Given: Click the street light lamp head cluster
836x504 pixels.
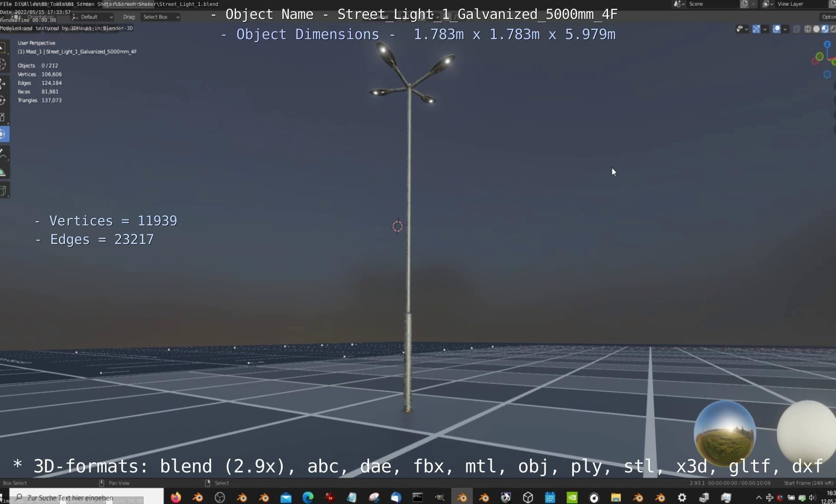Looking at the screenshot, I should pos(412,72).
